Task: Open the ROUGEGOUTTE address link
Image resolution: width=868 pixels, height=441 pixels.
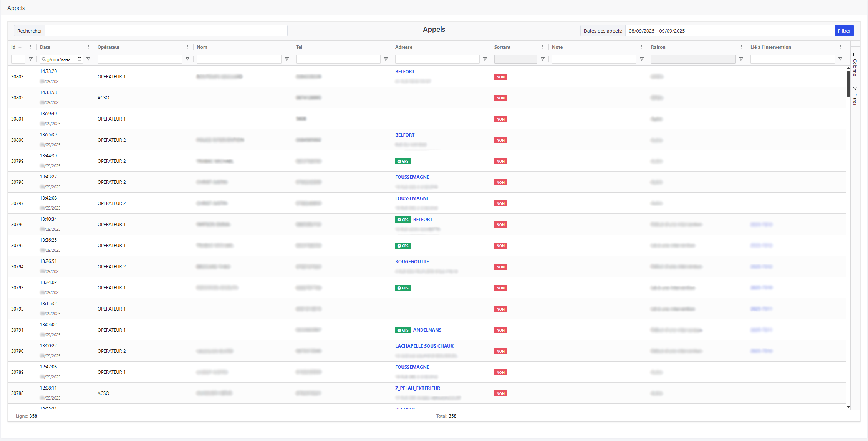Action: click(412, 262)
